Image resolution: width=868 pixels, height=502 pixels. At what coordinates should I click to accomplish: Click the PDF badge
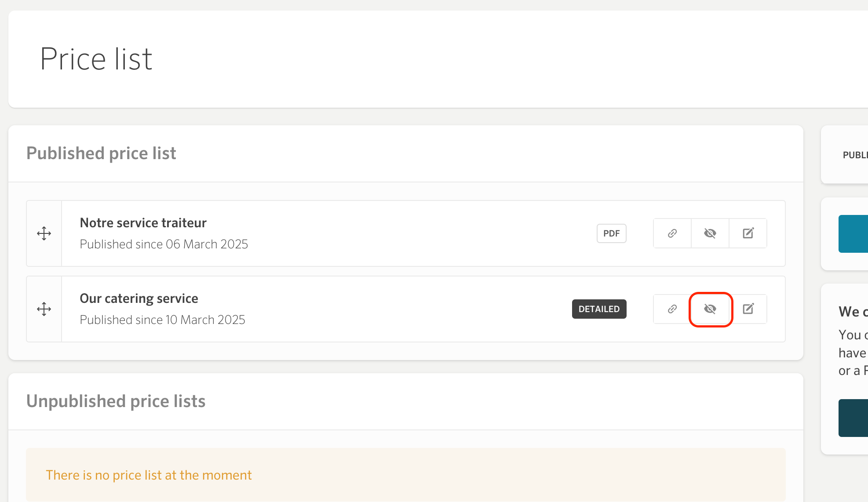pyautogui.click(x=612, y=233)
